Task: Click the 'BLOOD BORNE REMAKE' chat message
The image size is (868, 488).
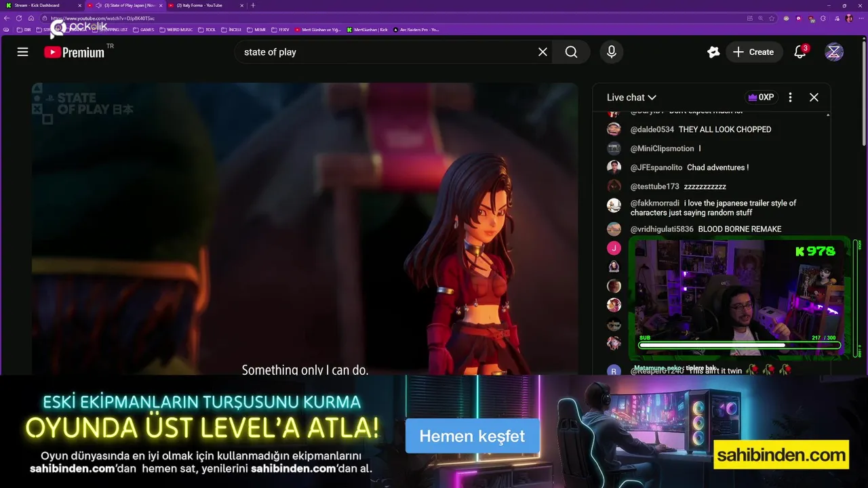Action: (740, 229)
